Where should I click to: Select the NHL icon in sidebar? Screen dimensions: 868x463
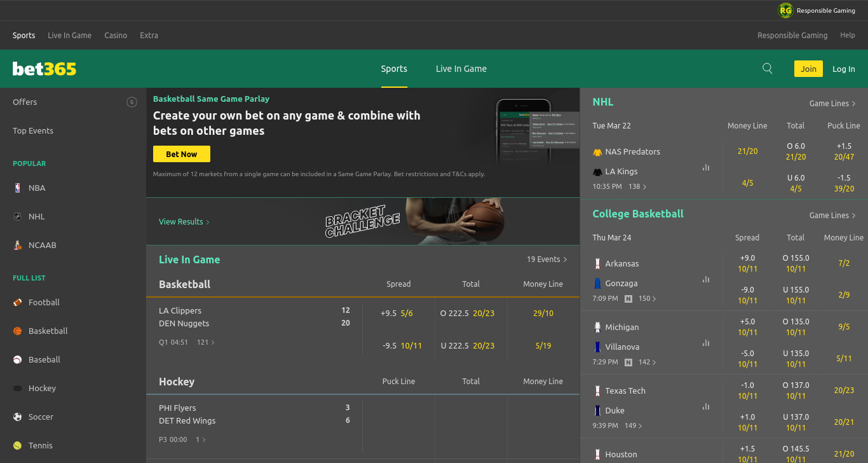[x=18, y=216]
